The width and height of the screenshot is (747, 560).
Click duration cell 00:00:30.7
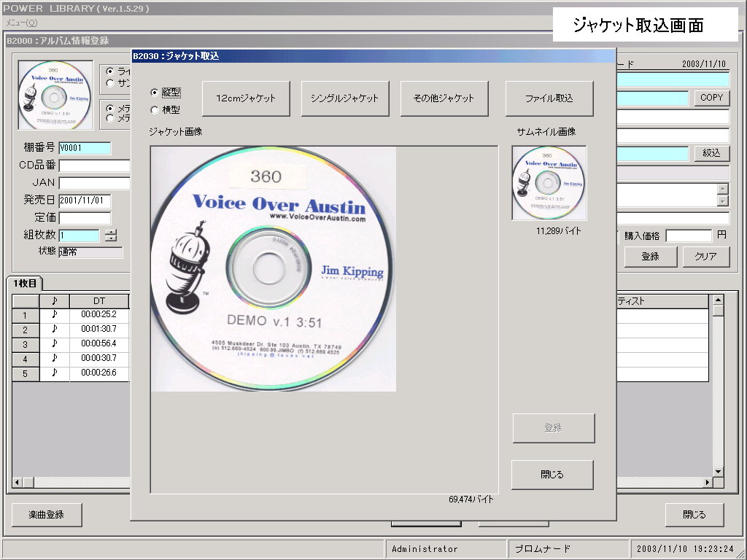(x=99, y=359)
